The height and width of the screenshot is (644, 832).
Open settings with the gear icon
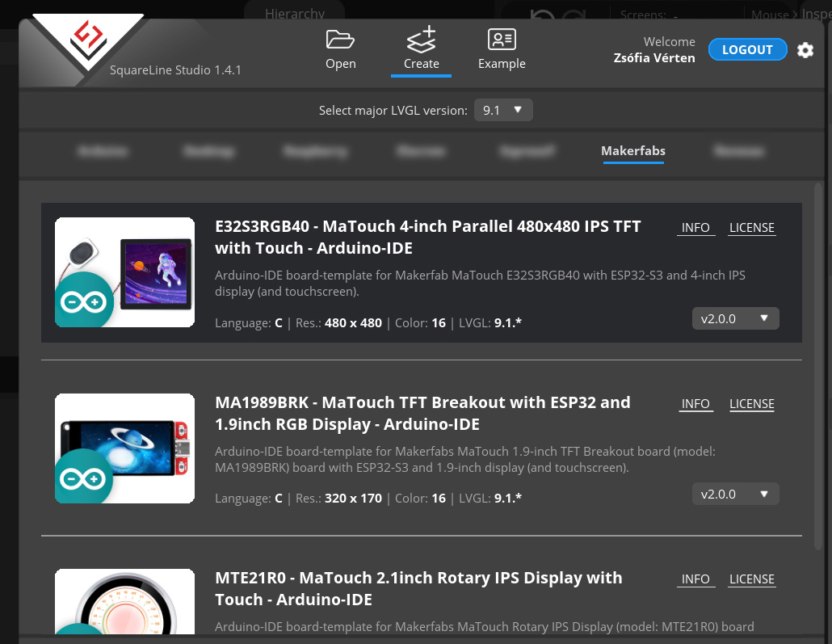pos(805,50)
